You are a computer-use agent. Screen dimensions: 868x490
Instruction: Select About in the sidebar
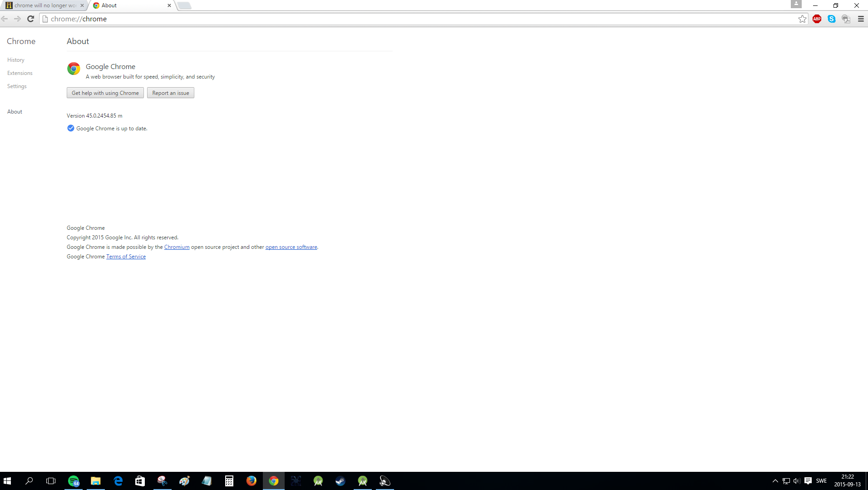coord(15,112)
